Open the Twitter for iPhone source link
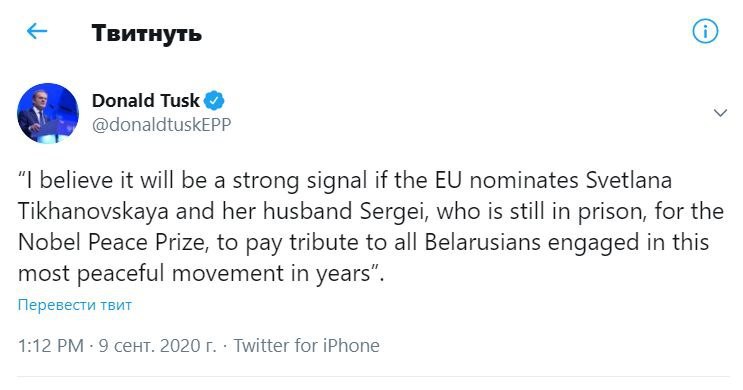Viewport: 743px width, 390px height. click(307, 345)
